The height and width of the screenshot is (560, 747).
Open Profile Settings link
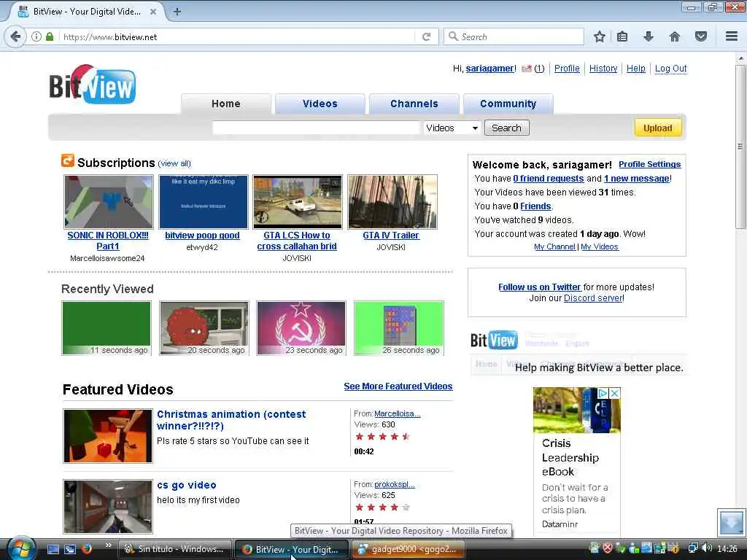pos(650,164)
